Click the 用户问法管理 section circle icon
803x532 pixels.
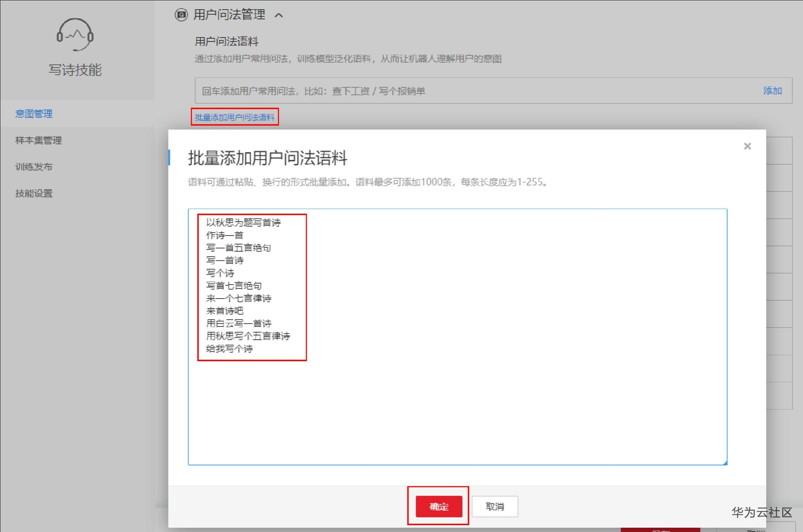[x=181, y=15]
